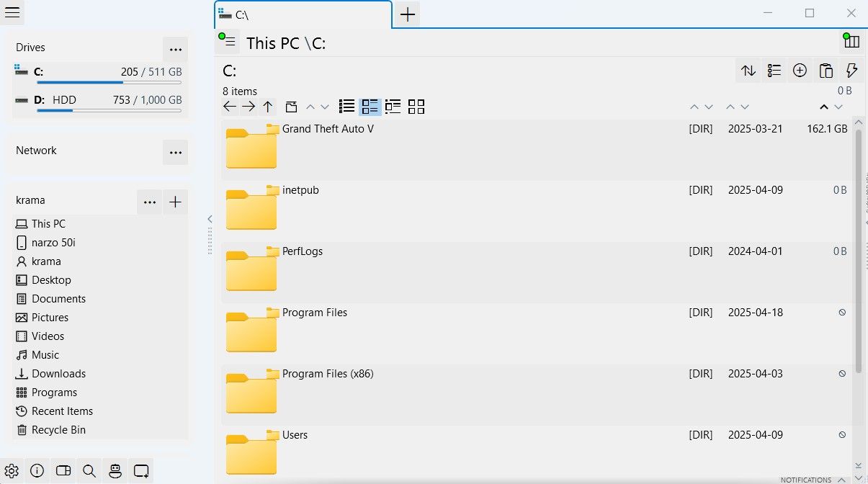Click the D: HDD drive usage bar
Image resolution: width=868 pixels, height=484 pixels.
pos(109,110)
